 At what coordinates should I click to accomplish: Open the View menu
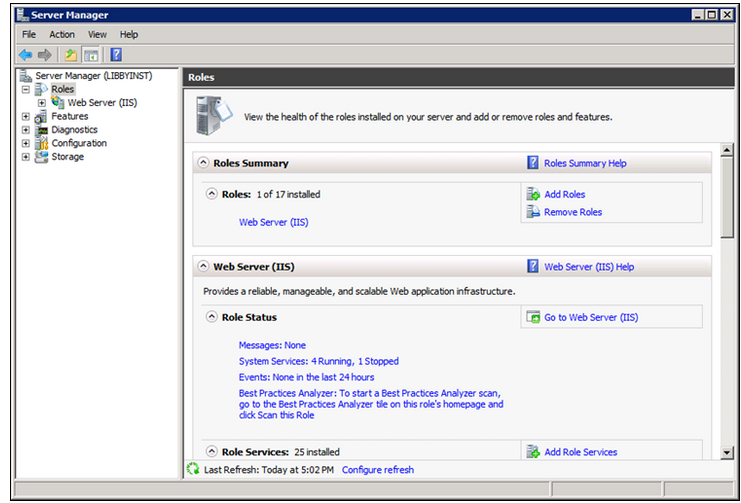[97, 34]
